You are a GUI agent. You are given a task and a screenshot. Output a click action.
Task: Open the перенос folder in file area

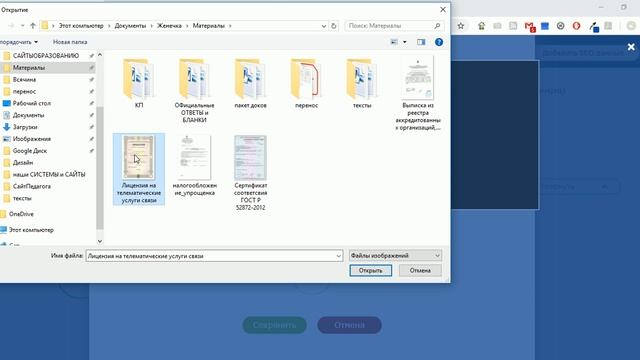[306, 83]
